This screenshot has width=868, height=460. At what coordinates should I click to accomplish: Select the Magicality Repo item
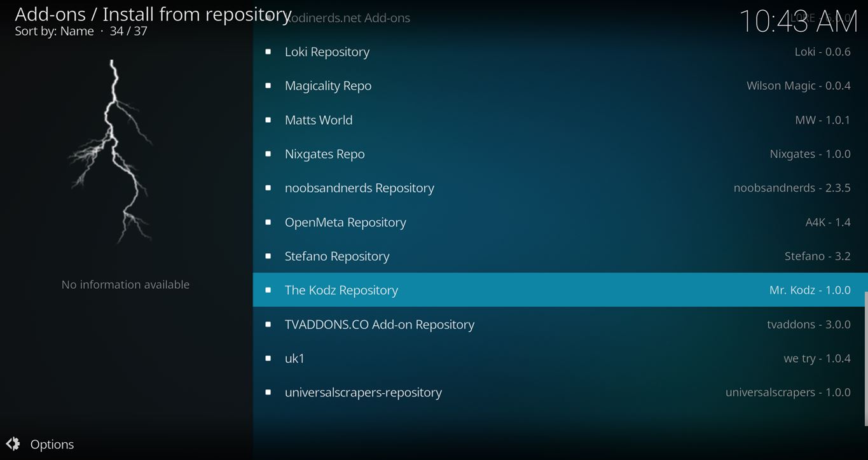coord(328,86)
